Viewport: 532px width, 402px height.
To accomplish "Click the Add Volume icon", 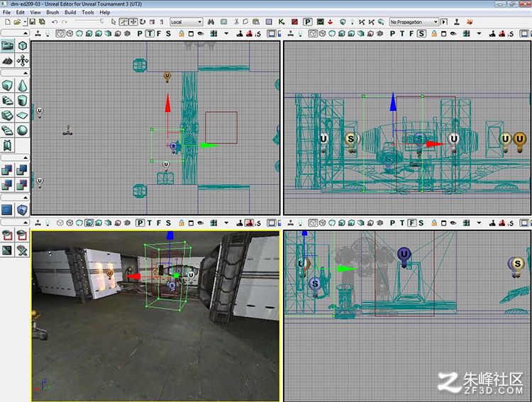I will 23,210.
